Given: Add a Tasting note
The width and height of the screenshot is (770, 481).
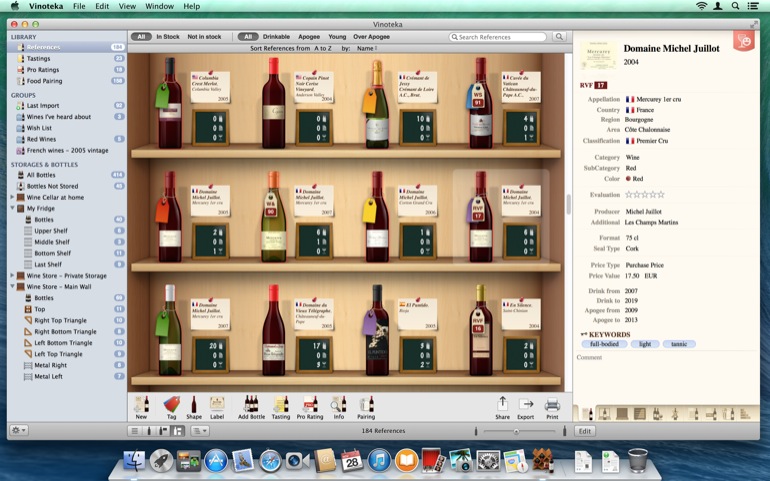Looking at the screenshot, I should click(x=281, y=408).
